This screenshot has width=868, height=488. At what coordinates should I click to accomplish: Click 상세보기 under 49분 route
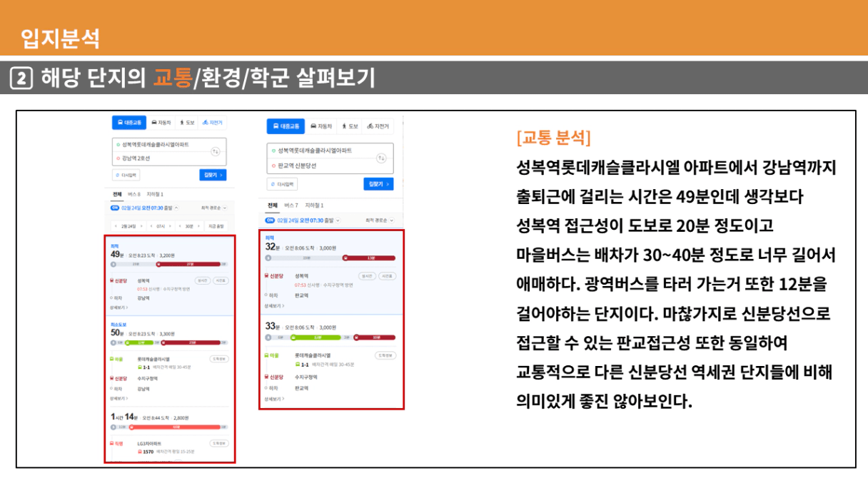pyautogui.click(x=118, y=307)
